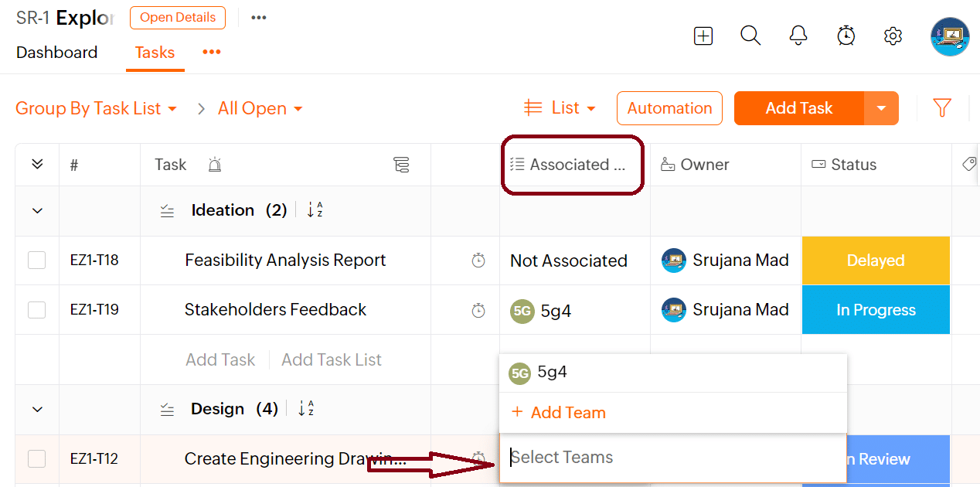The height and width of the screenshot is (487, 980).
Task: Switch to the Dashboard tab
Action: 56,53
